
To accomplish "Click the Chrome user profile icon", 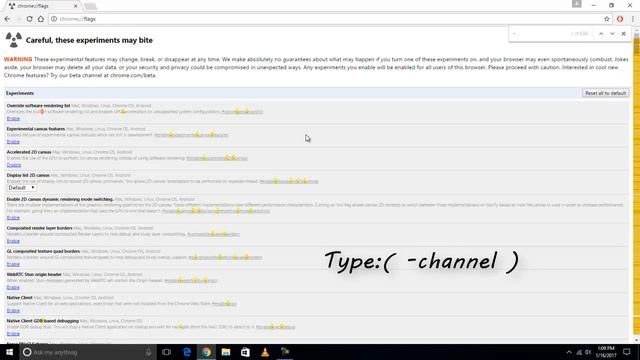I will pyautogui.click(x=576, y=4).
